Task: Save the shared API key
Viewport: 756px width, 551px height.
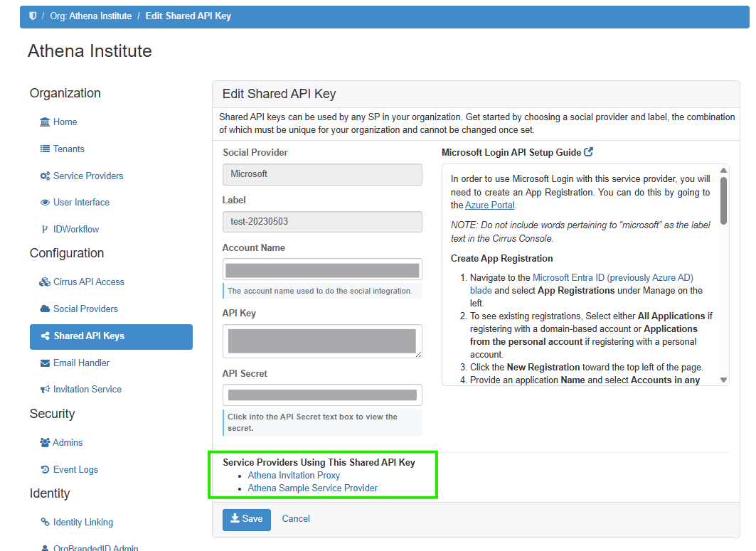Action: (x=246, y=520)
